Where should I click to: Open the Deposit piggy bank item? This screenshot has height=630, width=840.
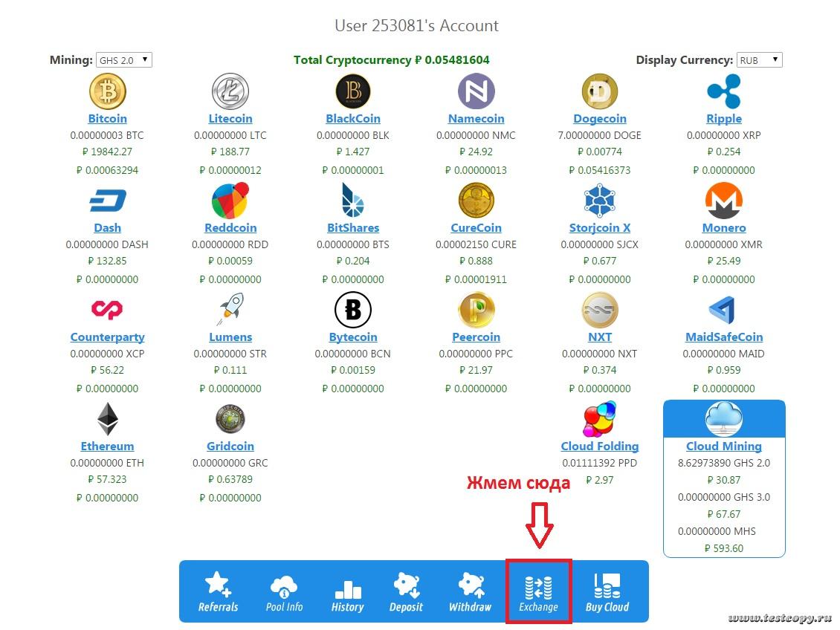coord(406,592)
